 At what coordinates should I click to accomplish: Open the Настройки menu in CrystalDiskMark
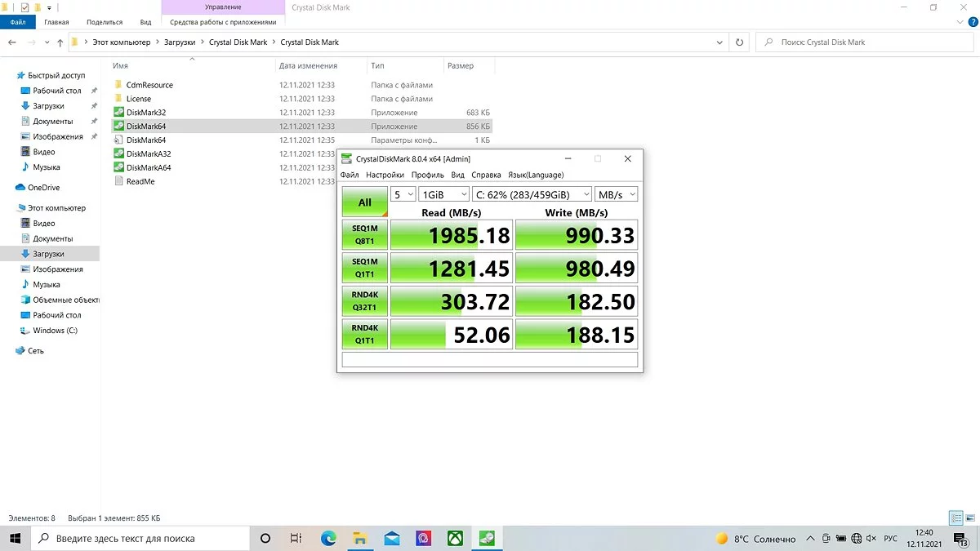(x=385, y=175)
